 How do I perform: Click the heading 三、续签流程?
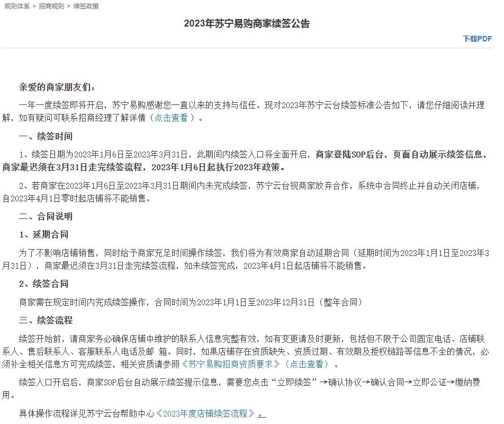tap(46, 321)
